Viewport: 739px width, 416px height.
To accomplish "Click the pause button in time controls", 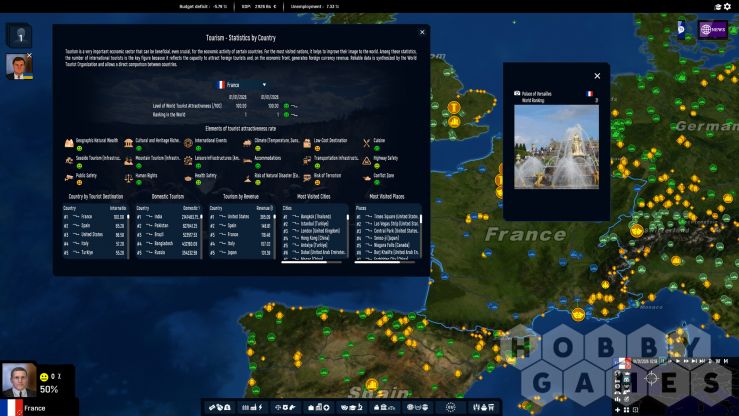I will (663, 361).
